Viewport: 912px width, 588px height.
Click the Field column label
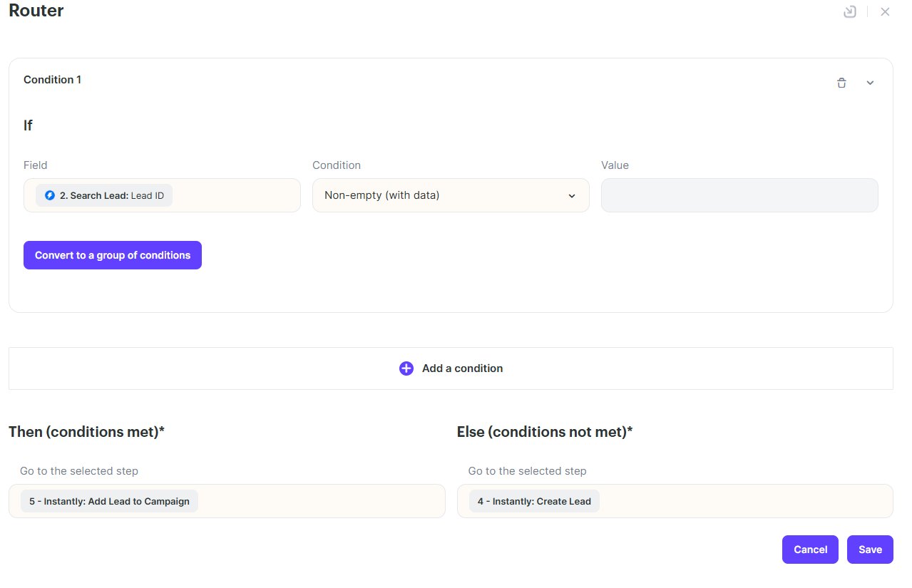[x=36, y=165]
